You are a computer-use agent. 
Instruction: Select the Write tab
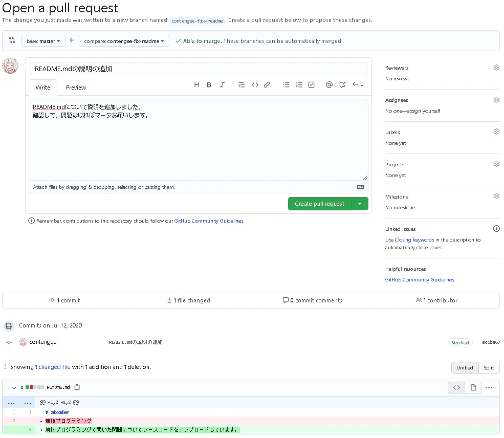[43, 87]
